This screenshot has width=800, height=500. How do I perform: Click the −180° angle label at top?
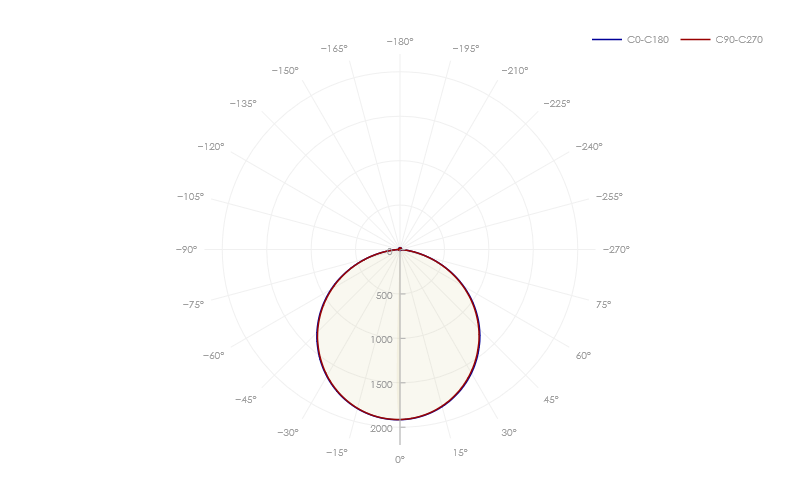tap(400, 42)
